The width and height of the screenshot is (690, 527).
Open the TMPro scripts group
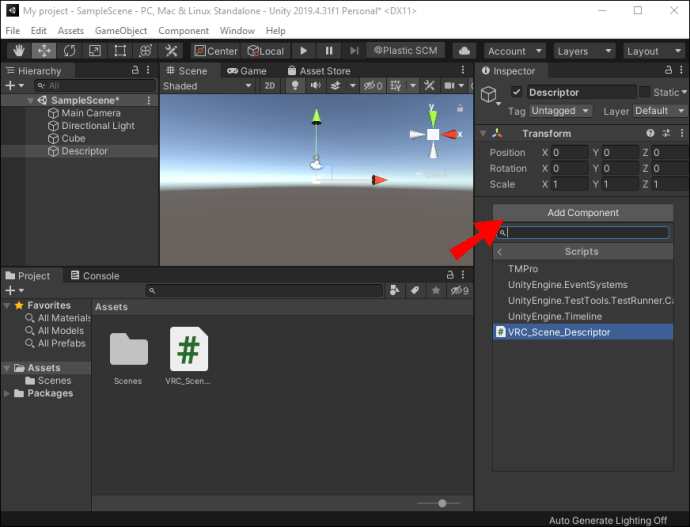tap(583, 269)
